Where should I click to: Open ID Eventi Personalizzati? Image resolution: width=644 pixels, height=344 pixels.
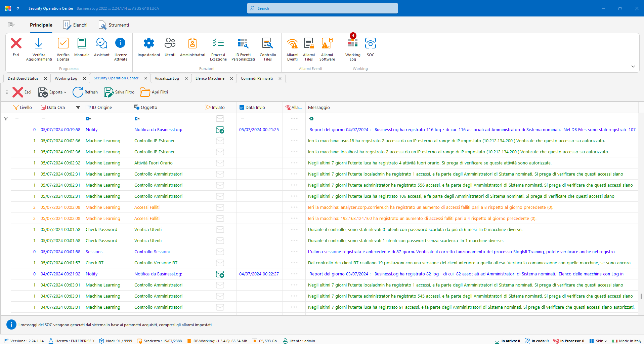243,49
